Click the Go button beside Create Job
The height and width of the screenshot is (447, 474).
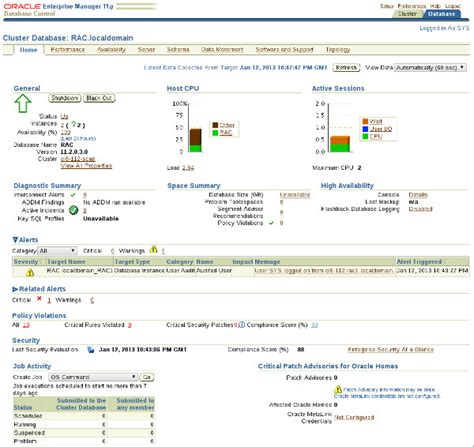pyautogui.click(x=147, y=377)
